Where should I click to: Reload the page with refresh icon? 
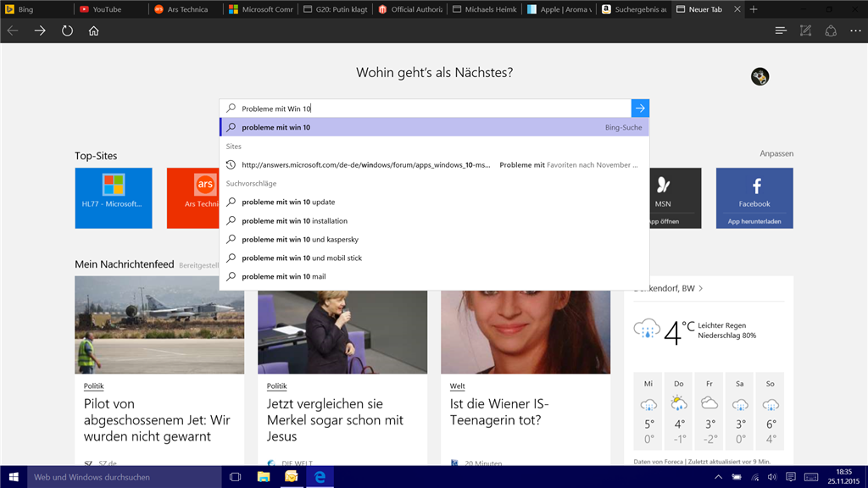coord(67,31)
